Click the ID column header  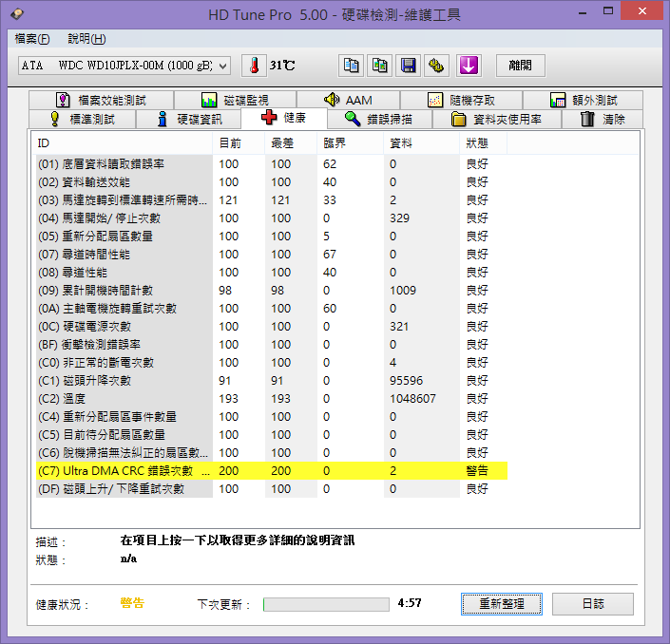[x=124, y=143]
